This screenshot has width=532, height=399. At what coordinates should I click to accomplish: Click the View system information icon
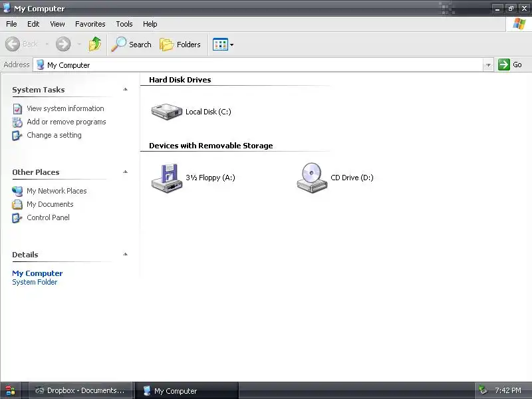17,109
